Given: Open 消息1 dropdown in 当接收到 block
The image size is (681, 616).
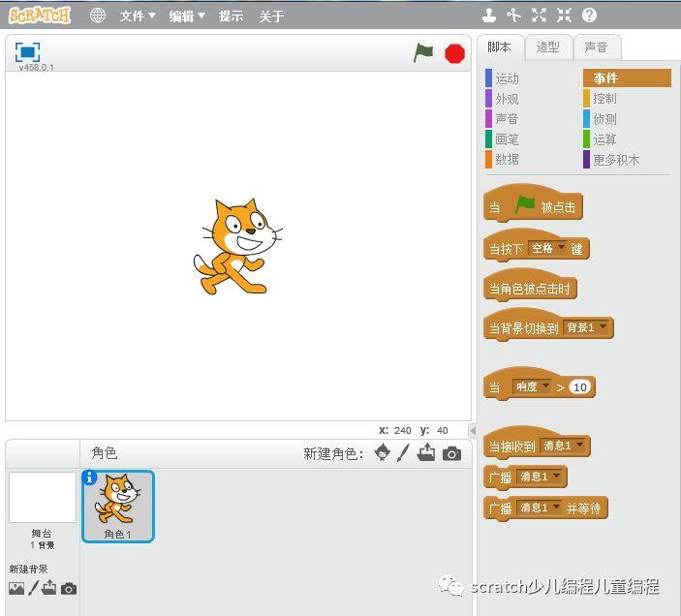Looking at the screenshot, I should point(563,446).
